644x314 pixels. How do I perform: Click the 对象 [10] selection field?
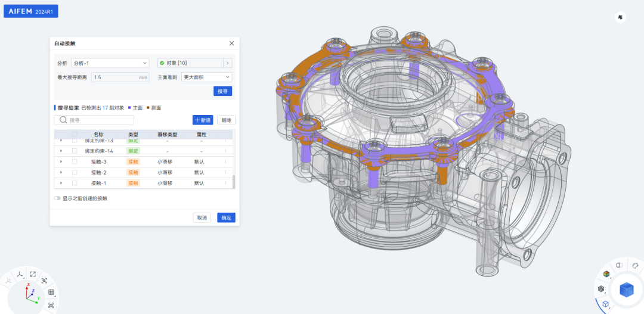pyautogui.click(x=190, y=63)
